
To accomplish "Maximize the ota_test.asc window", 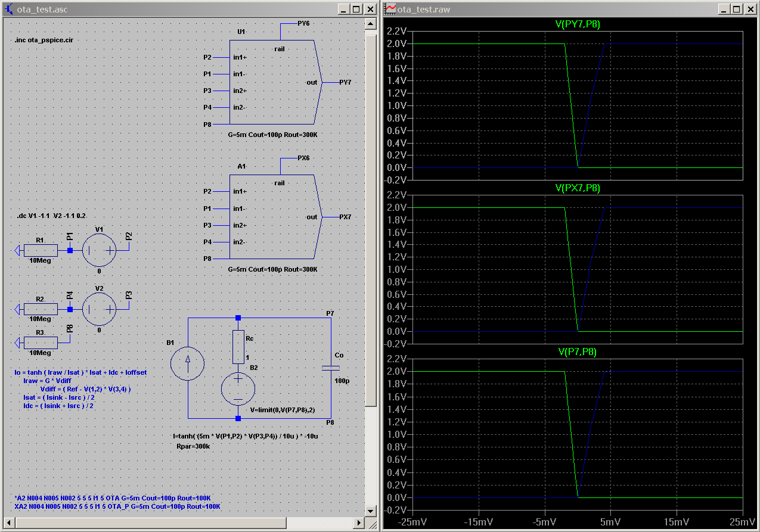I will pyautogui.click(x=356, y=9).
